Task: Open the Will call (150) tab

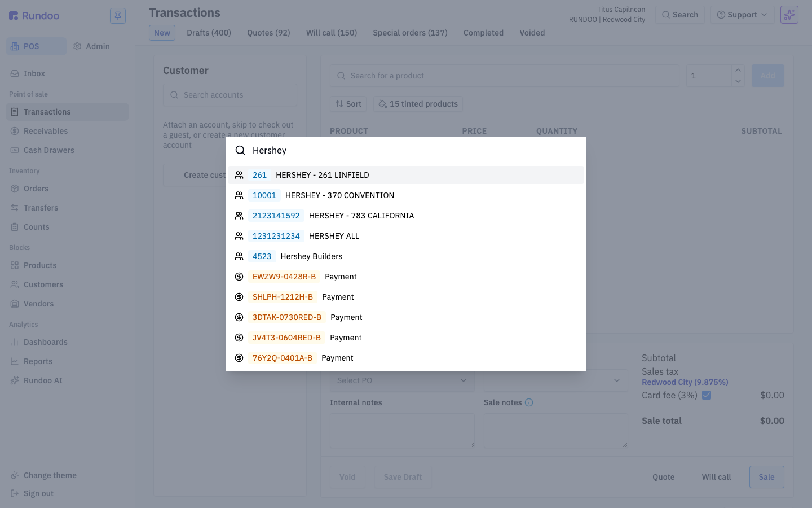Action: coord(332,33)
